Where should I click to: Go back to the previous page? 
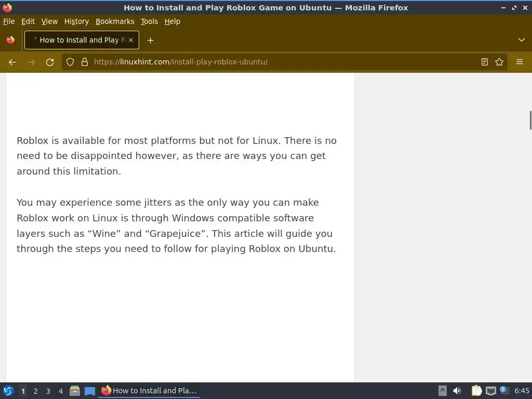[12, 62]
